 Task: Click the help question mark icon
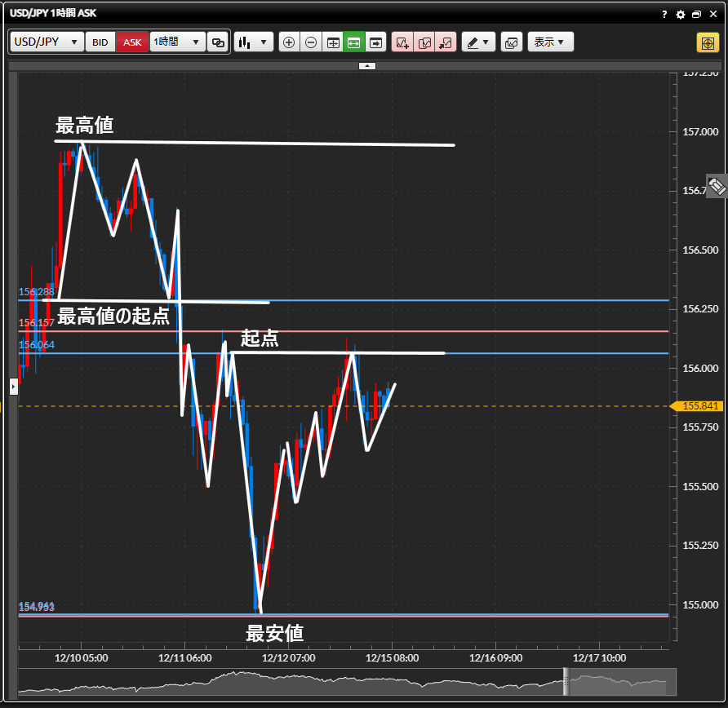665,15
